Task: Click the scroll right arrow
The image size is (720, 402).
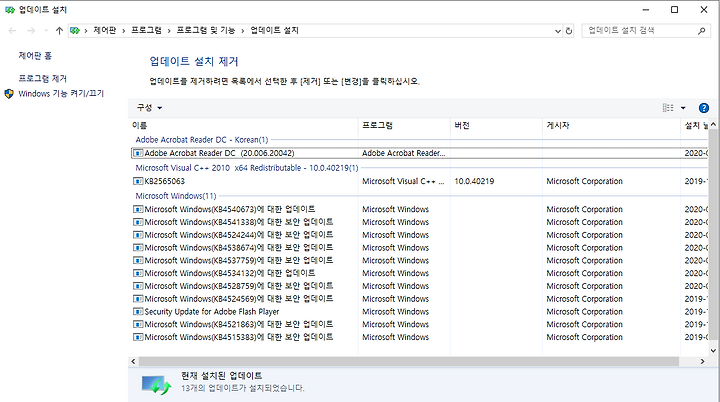Action: pyautogui.click(x=703, y=362)
